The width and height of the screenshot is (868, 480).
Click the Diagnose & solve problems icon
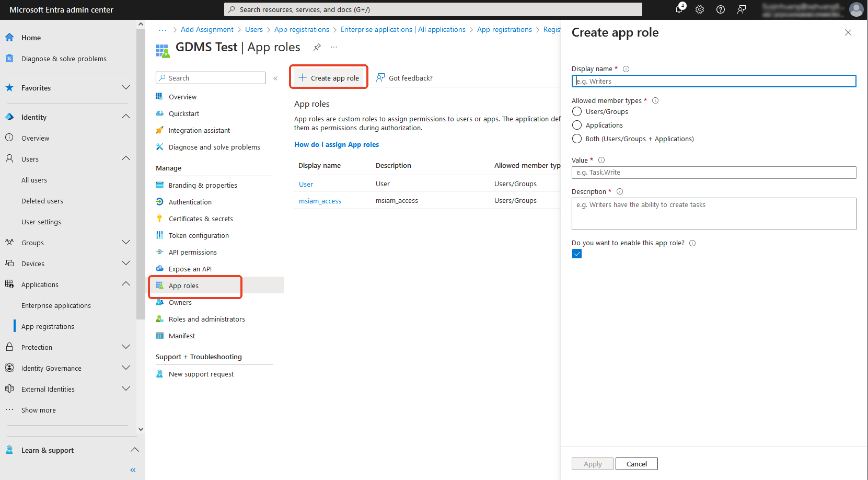[9, 59]
